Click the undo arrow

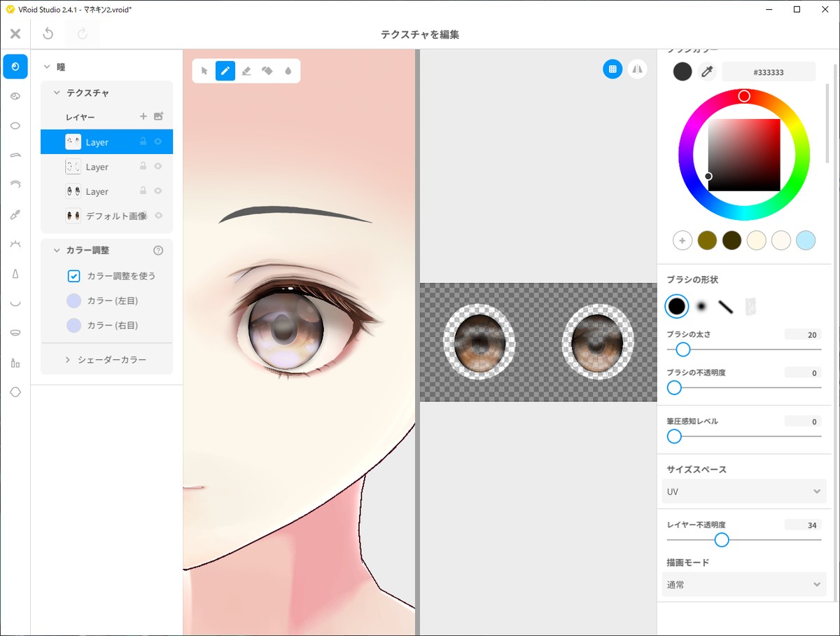click(48, 34)
